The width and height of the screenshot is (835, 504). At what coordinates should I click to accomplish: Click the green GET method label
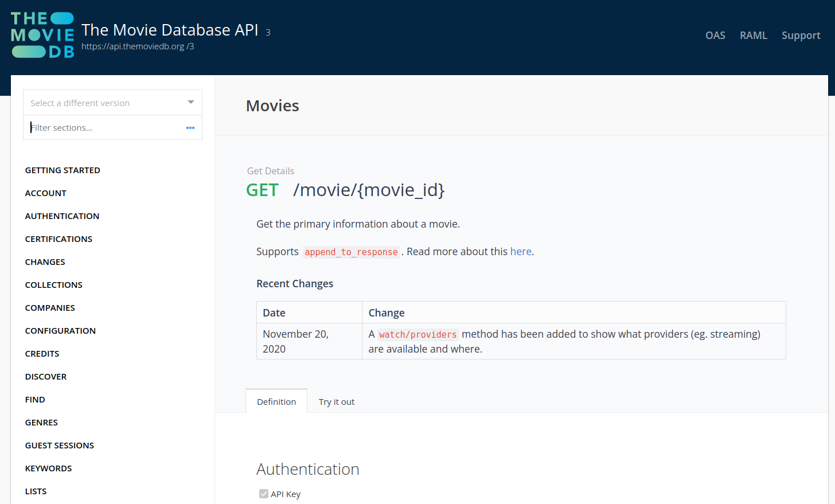[x=262, y=190]
